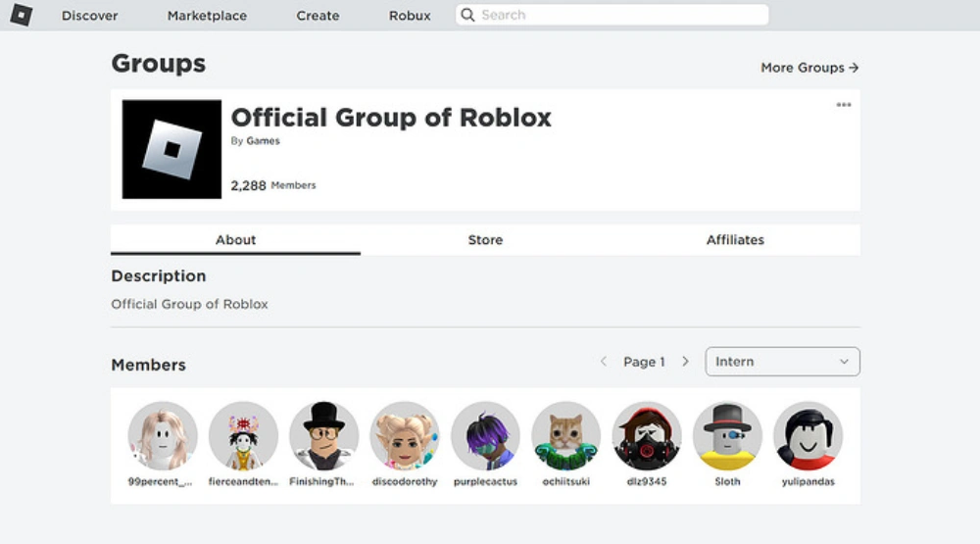Open Sloth member avatar
Image resolution: width=980 pixels, height=544 pixels.
tap(727, 436)
